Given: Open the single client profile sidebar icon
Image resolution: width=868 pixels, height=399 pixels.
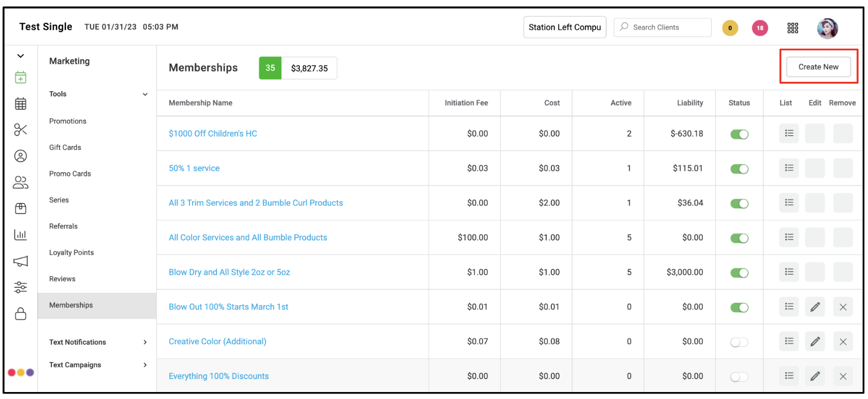Looking at the screenshot, I should [x=20, y=156].
